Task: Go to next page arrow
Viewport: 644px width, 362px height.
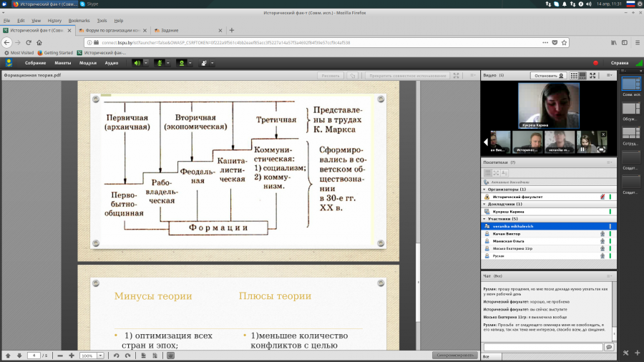Action: click(19, 356)
